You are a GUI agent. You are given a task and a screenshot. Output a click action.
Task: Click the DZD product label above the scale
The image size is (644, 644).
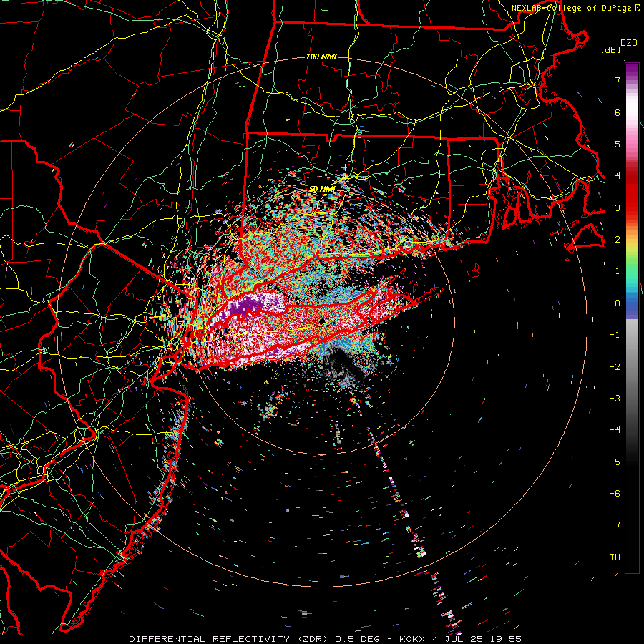pos(628,43)
